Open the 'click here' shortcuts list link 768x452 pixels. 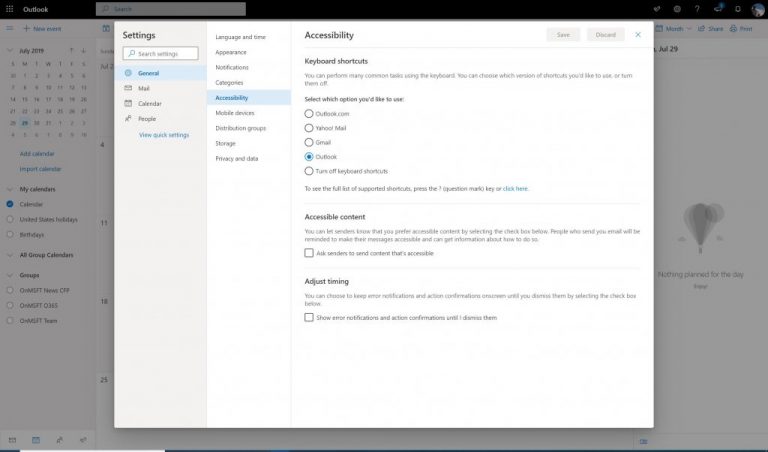(x=515, y=189)
